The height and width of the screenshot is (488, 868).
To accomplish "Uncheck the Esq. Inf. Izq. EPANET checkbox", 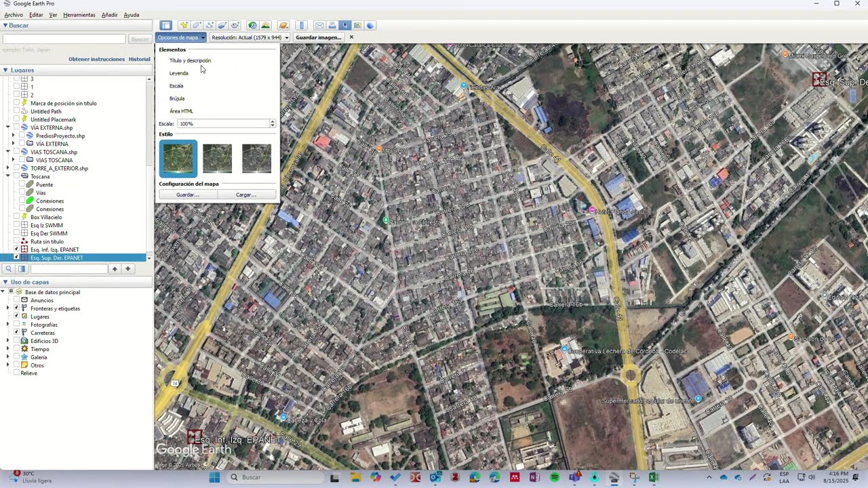I will click(16, 249).
